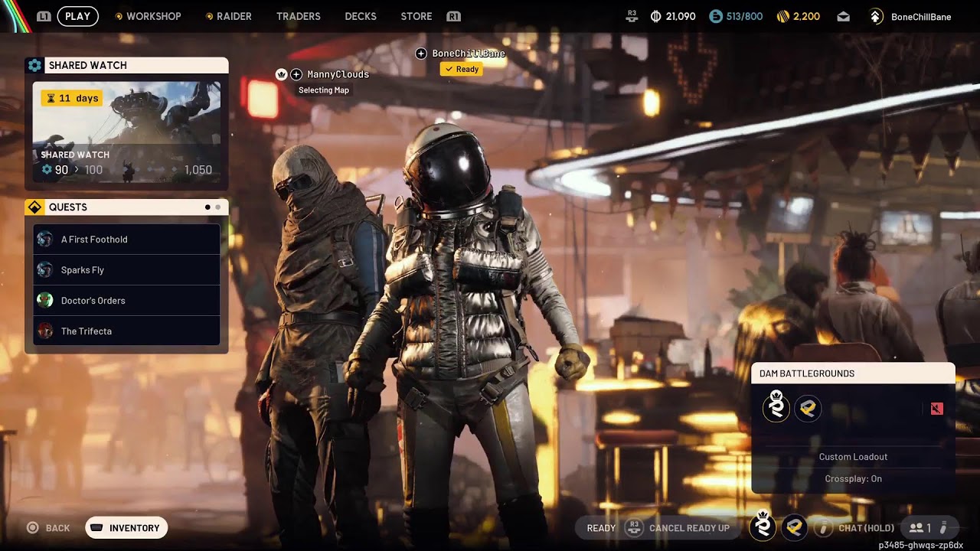Open the A First Foothold quest
The width and height of the screenshot is (980, 551).
click(x=127, y=240)
